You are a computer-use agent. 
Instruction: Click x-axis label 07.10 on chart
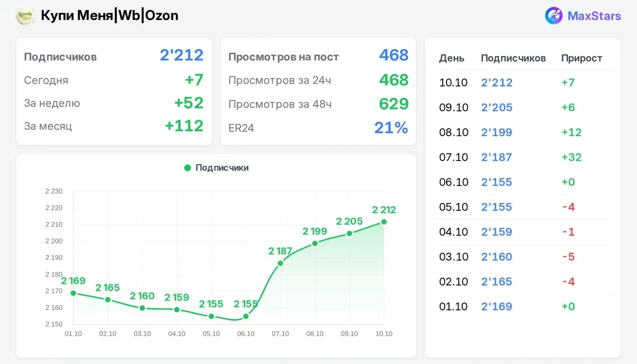click(280, 334)
